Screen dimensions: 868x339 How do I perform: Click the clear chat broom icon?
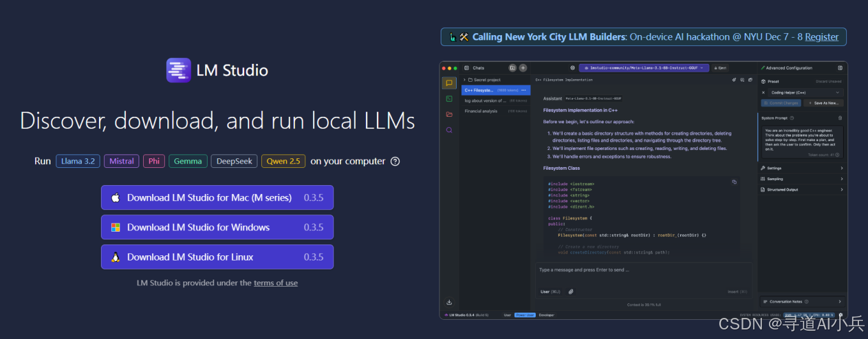(x=734, y=80)
